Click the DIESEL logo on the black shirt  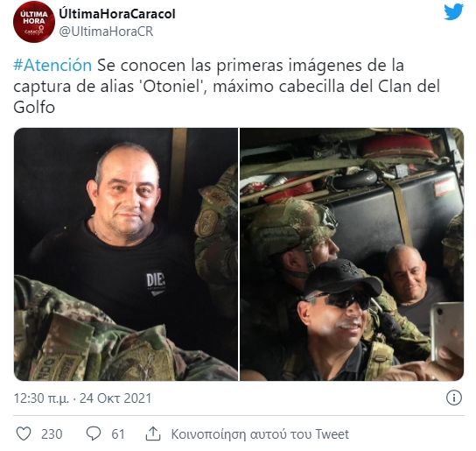(156, 284)
